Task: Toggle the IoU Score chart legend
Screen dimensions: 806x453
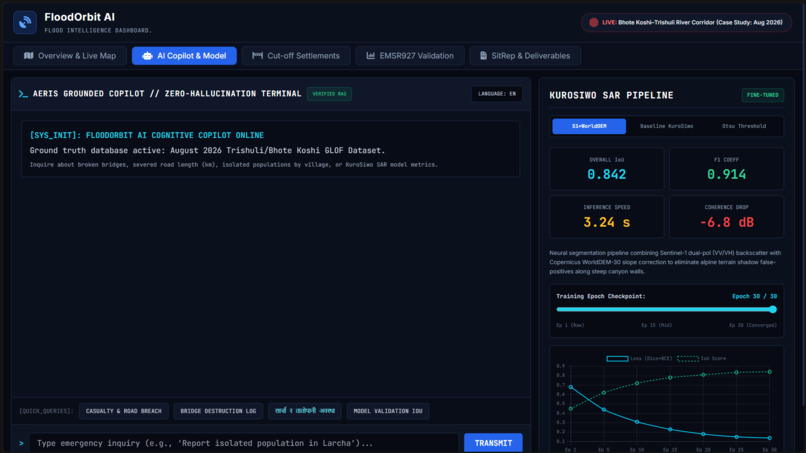Action: 702,358
